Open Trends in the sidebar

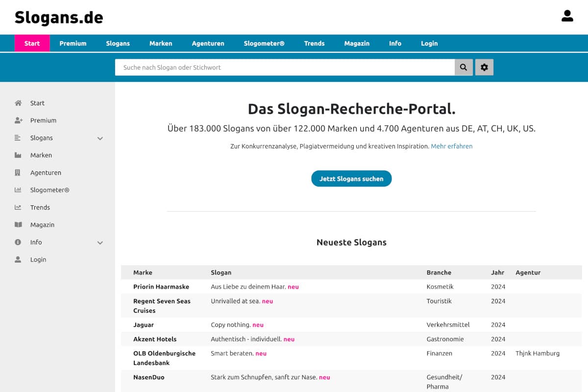click(x=40, y=207)
